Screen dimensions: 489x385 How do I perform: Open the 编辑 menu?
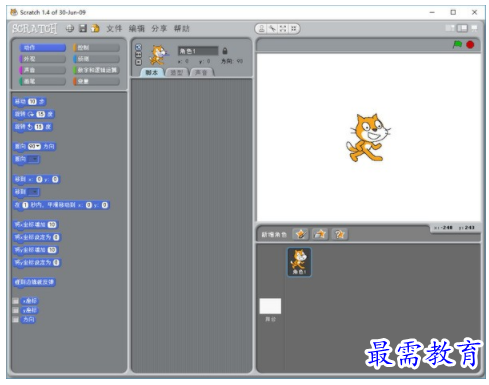tap(137, 29)
